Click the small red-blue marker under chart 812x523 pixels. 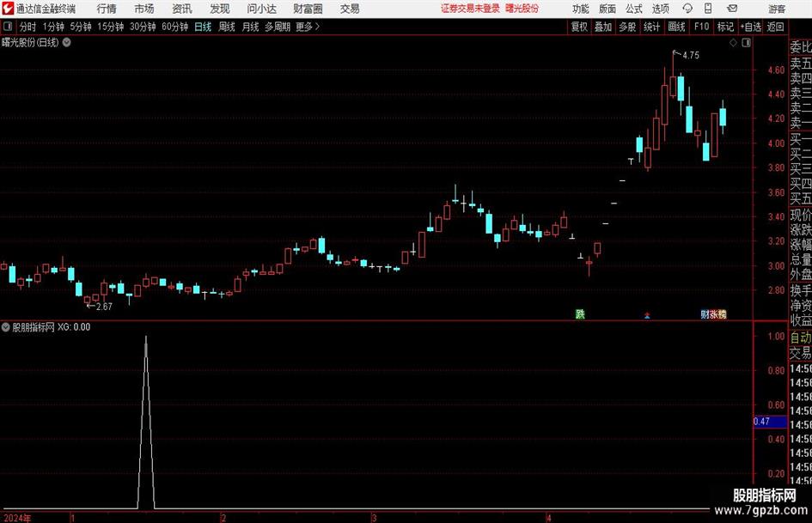coord(647,315)
